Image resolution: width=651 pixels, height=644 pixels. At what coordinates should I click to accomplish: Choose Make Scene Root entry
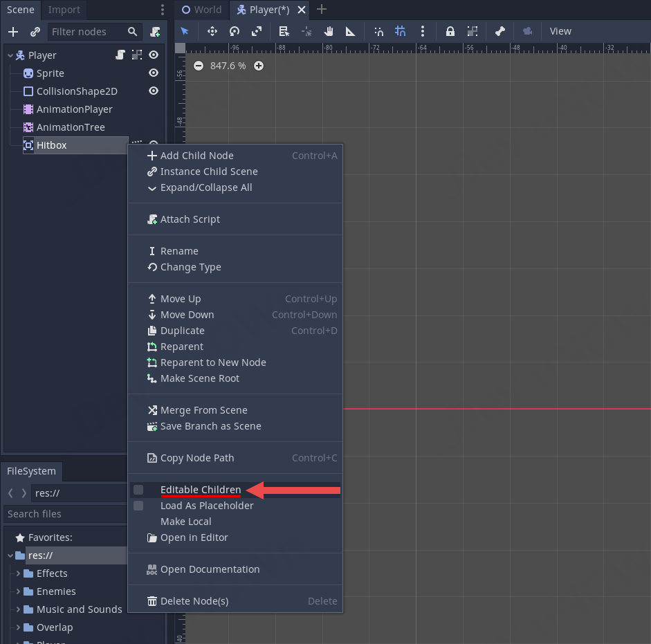[235, 378]
